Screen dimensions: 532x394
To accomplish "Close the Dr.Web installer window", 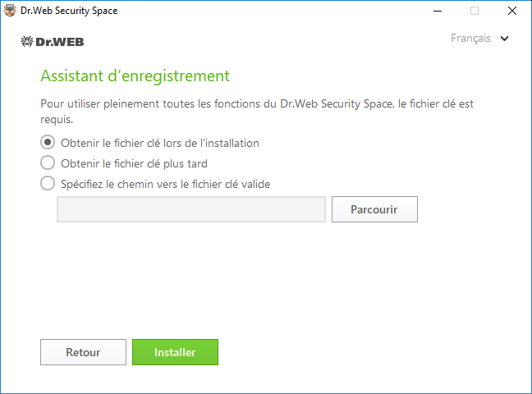I will click(x=512, y=11).
